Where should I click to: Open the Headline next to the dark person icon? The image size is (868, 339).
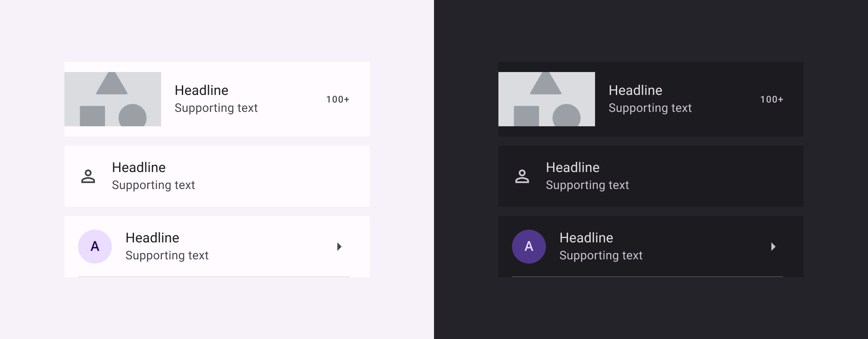[573, 167]
